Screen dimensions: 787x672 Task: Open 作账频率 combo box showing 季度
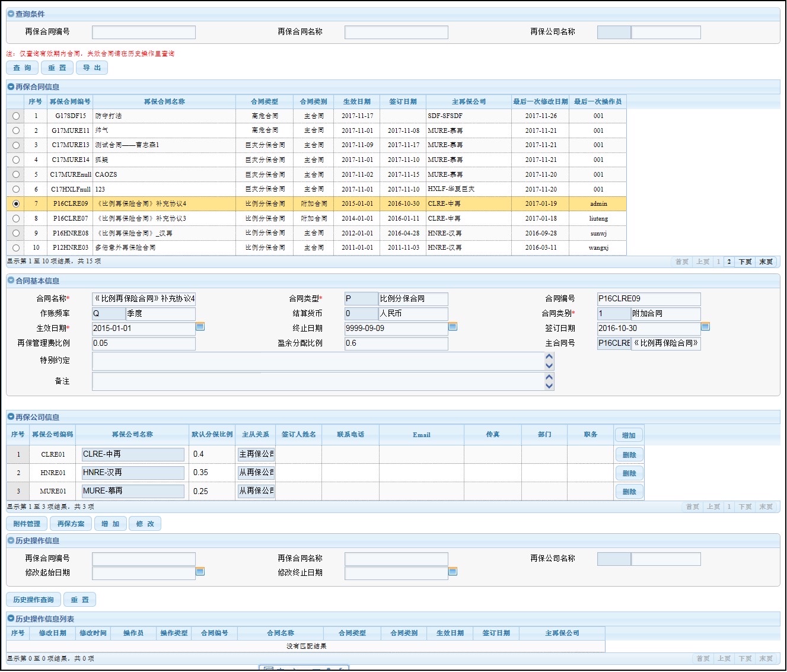[x=161, y=314]
